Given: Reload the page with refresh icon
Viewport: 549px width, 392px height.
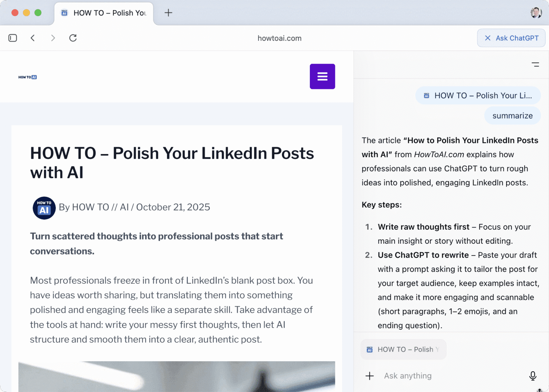Looking at the screenshot, I should [73, 38].
